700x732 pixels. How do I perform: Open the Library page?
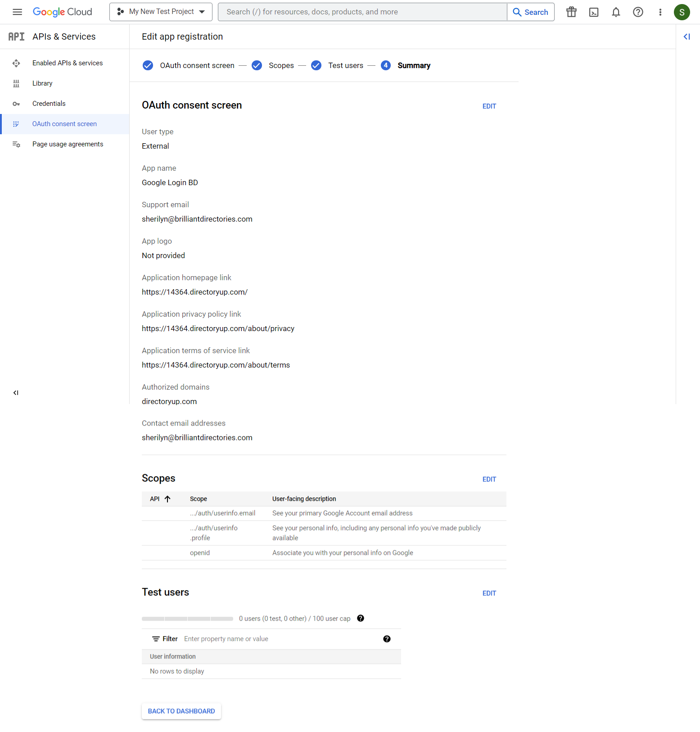pyautogui.click(x=42, y=83)
